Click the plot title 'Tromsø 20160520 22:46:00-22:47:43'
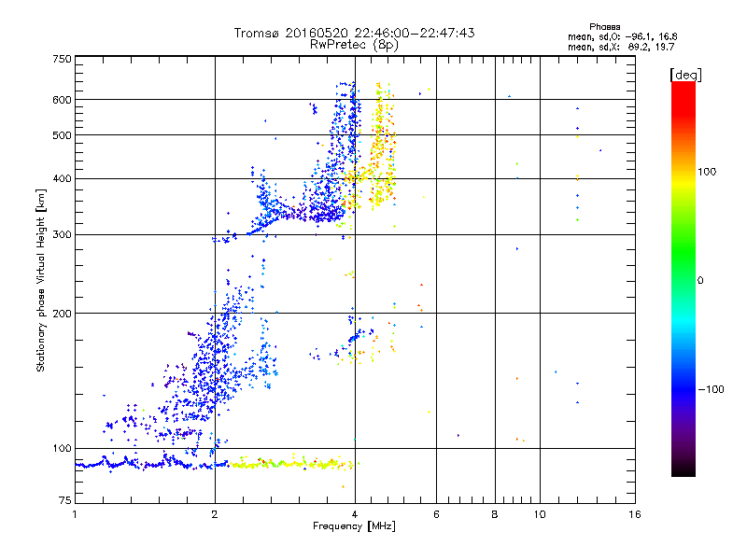Viewport: 747px width, 560px height. click(354, 33)
